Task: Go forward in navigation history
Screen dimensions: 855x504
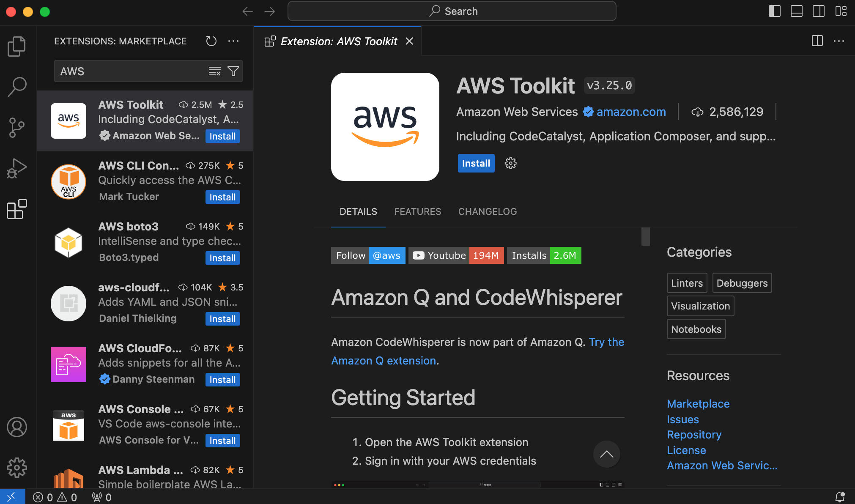Action: pyautogui.click(x=270, y=11)
